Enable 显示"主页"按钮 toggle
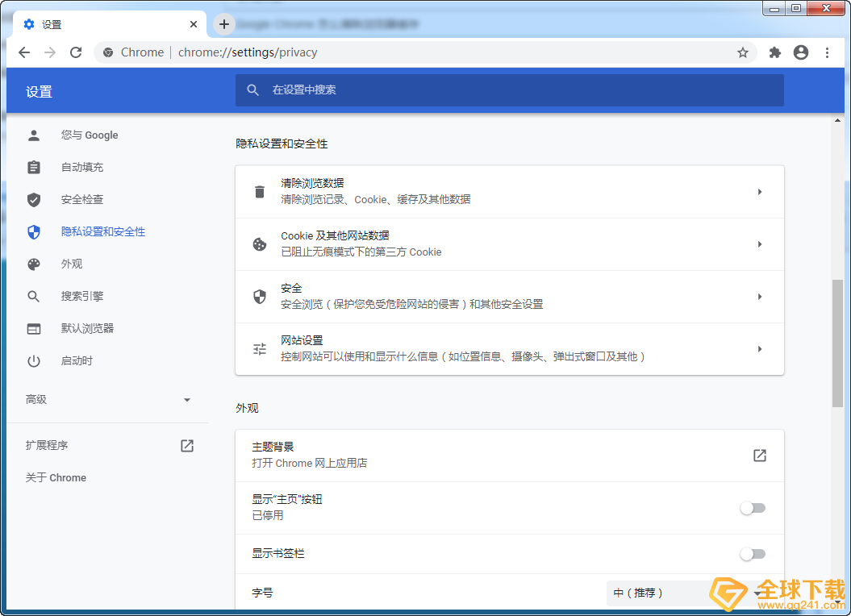The width and height of the screenshot is (851, 616). (x=753, y=508)
